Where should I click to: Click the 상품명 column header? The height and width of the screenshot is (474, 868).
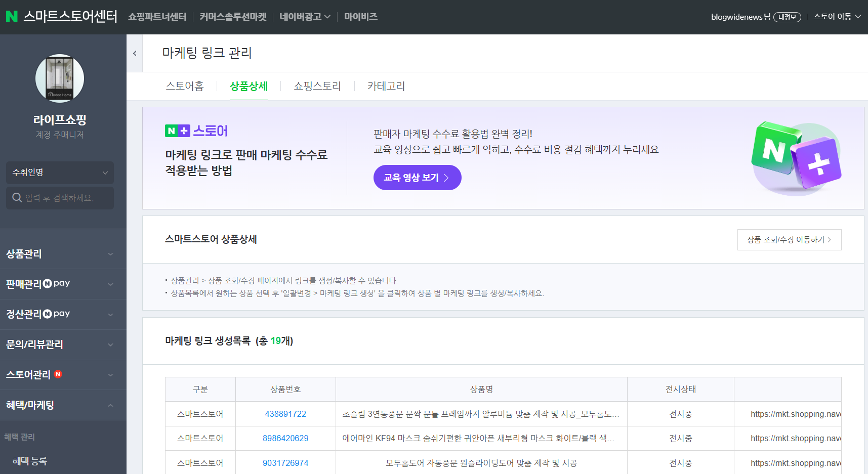[x=481, y=389]
